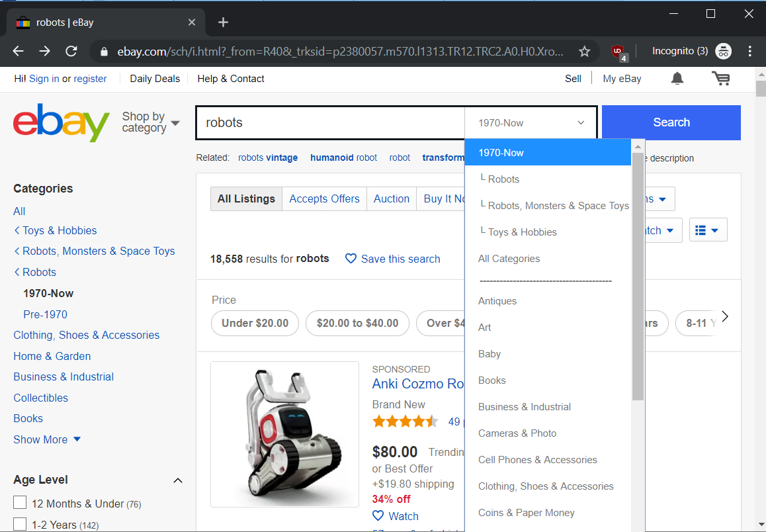Switch to the Auction listings tab
The height and width of the screenshot is (532, 766).
[392, 199]
